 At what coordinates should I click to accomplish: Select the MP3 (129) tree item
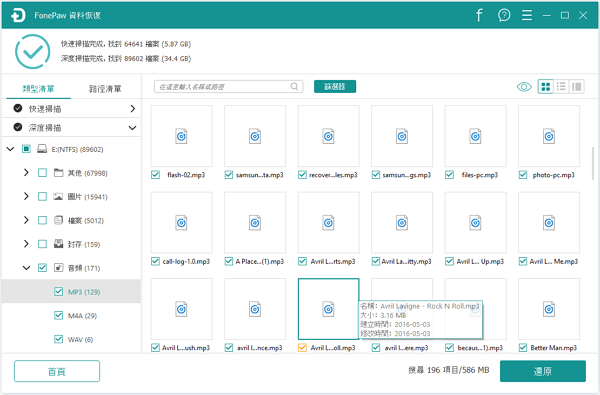(x=71, y=292)
